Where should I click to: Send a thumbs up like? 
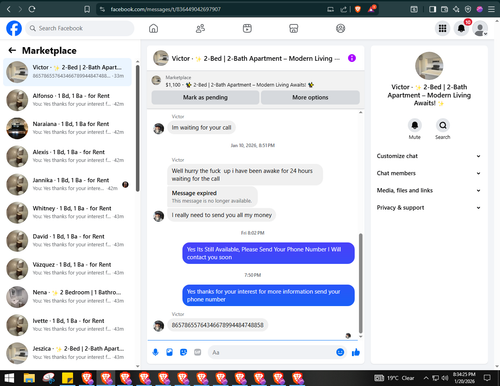point(356,352)
